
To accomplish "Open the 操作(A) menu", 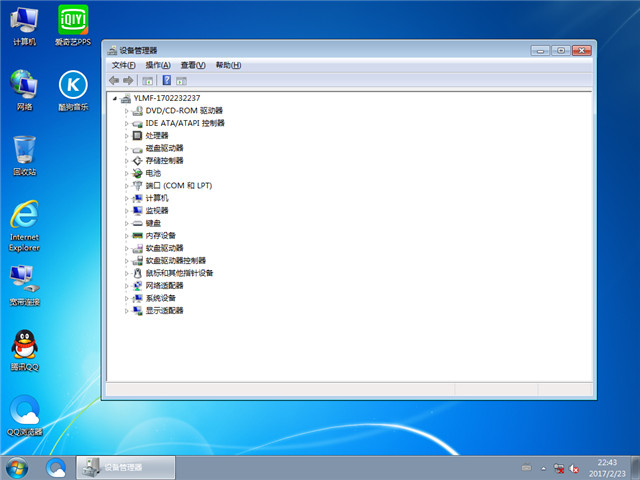I will 158,65.
